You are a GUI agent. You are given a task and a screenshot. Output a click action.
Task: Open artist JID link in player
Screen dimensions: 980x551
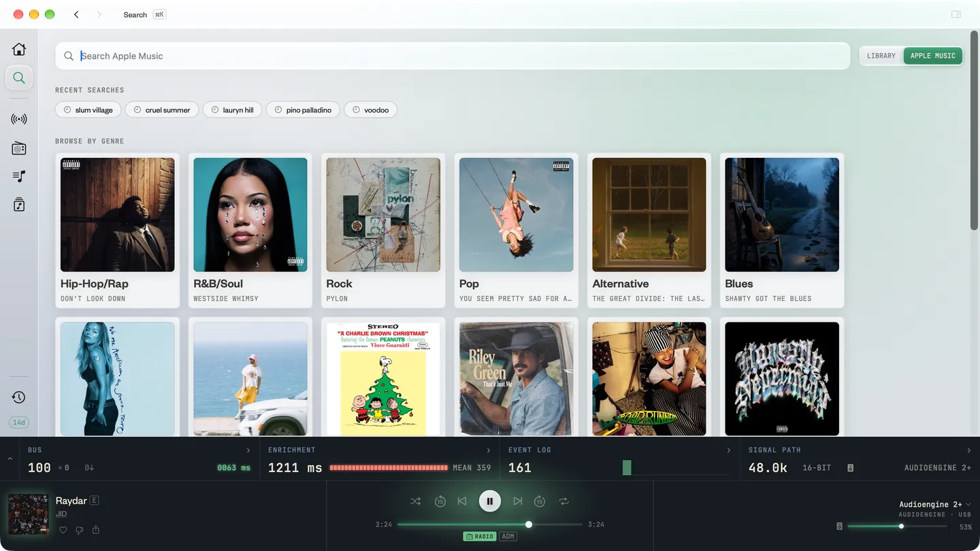(61, 514)
